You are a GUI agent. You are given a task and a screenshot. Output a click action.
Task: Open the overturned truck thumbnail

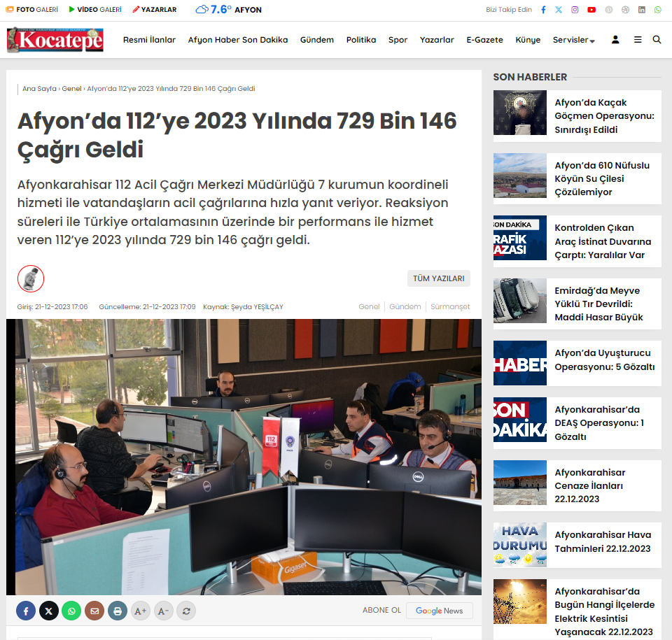[x=520, y=301]
